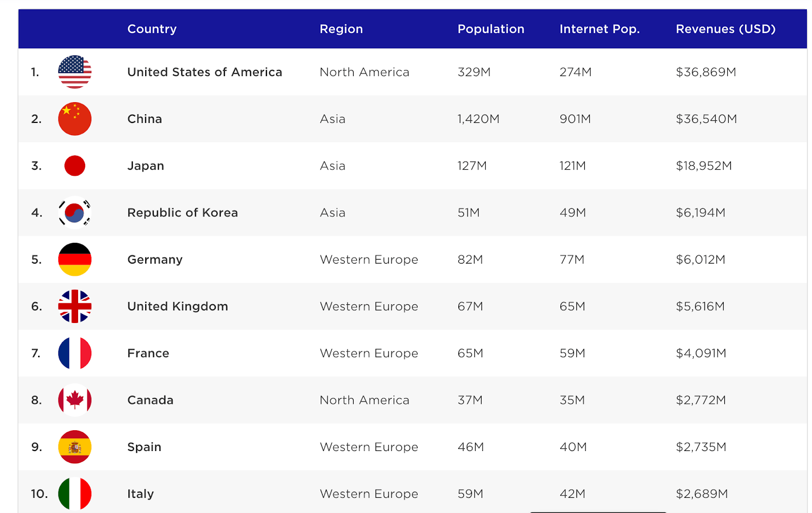Click the Japan flag icon

pyautogui.click(x=75, y=166)
